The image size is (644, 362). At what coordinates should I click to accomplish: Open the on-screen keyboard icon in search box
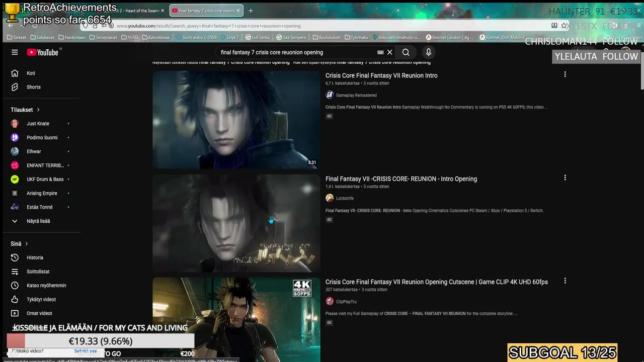(x=380, y=52)
